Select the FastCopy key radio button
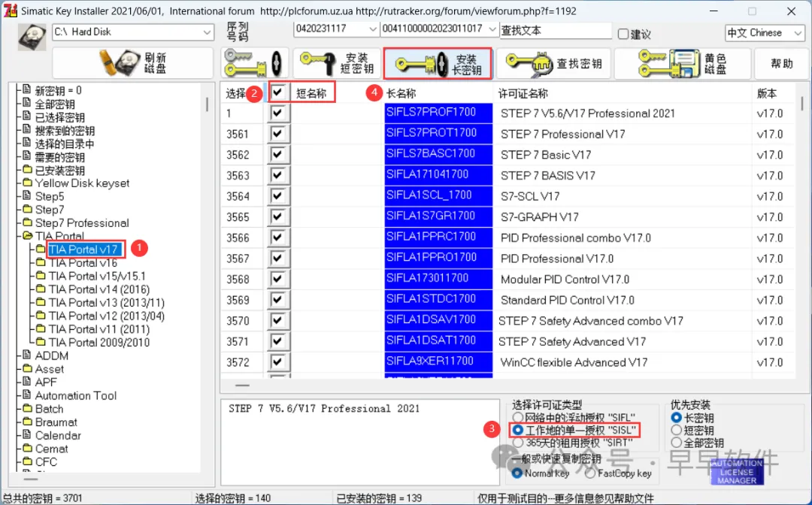 (590, 473)
